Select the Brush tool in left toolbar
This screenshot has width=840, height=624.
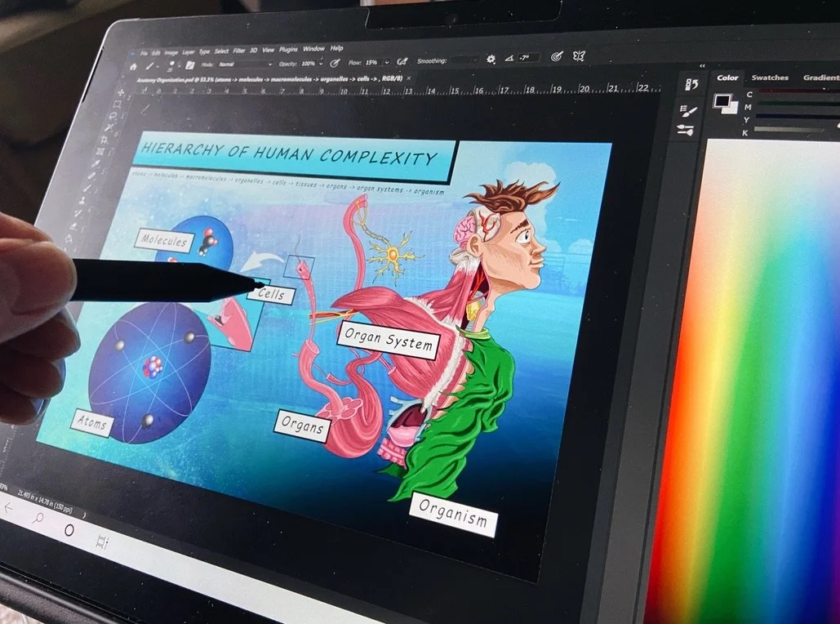tap(88, 188)
